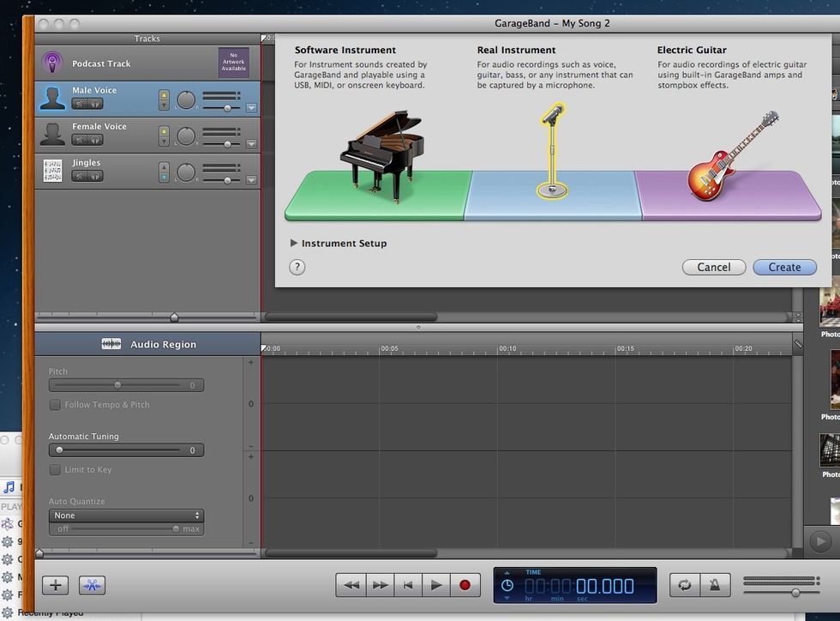Toggle the track editor scissors button
Viewport: 840px width, 621px height.
coord(92,585)
